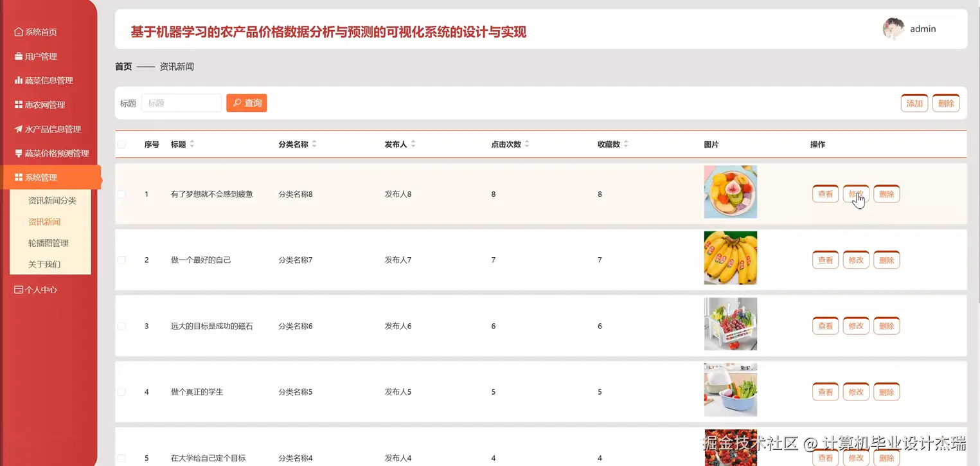This screenshot has width=980, height=466.
Task: Select the 系统首页 home icon in sidebar
Action: [x=17, y=31]
